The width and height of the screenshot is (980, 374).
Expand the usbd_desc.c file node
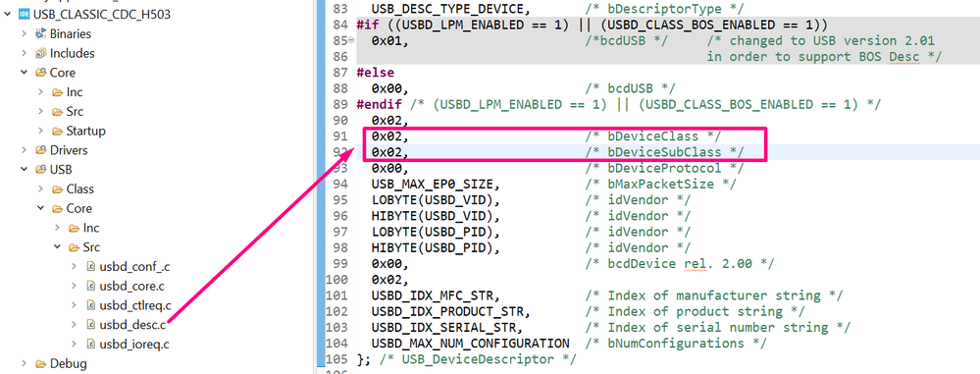pyautogui.click(x=75, y=325)
